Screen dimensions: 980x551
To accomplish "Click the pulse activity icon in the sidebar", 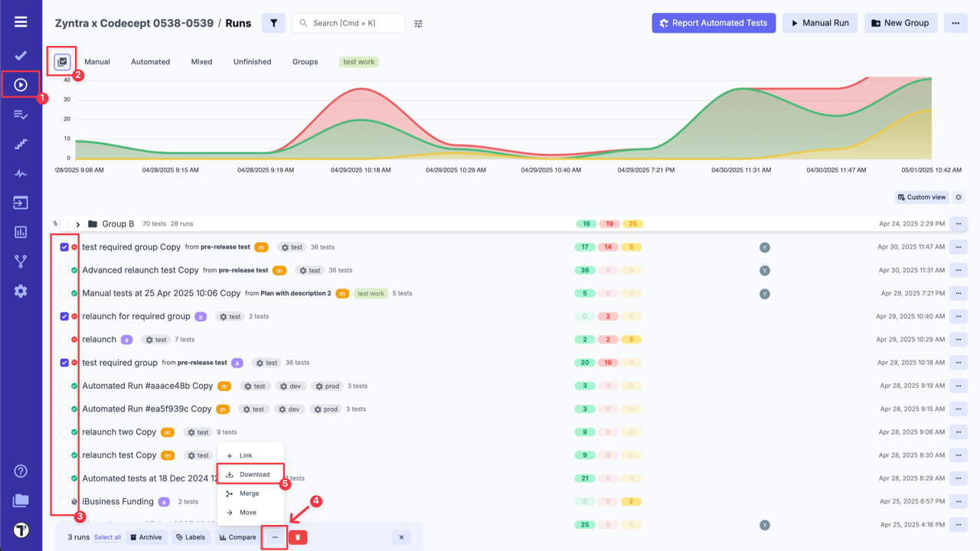I will [x=21, y=173].
